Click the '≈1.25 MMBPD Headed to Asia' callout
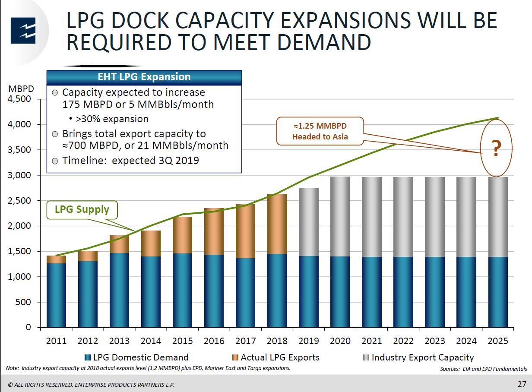 [x=320, y=132]
